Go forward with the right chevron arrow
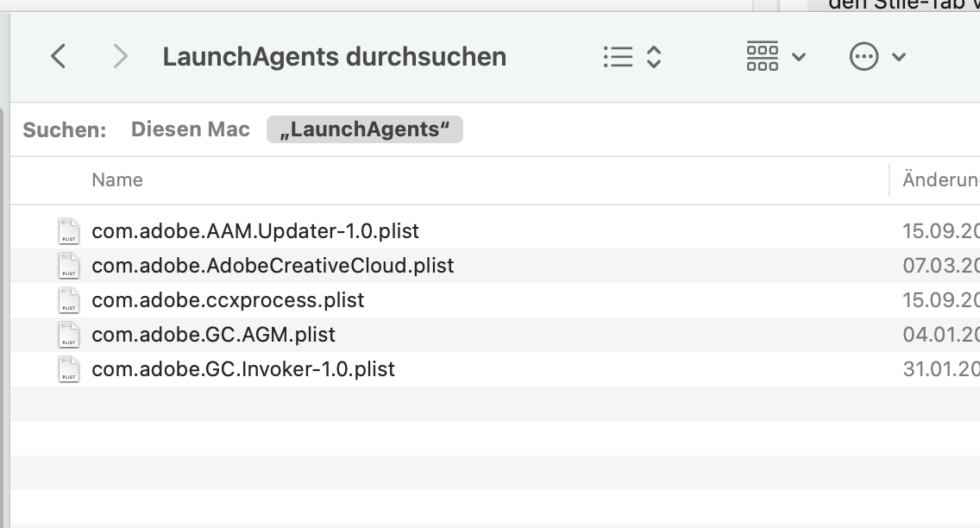This screenshot has width=980, height=528. (x=120, y=56)
